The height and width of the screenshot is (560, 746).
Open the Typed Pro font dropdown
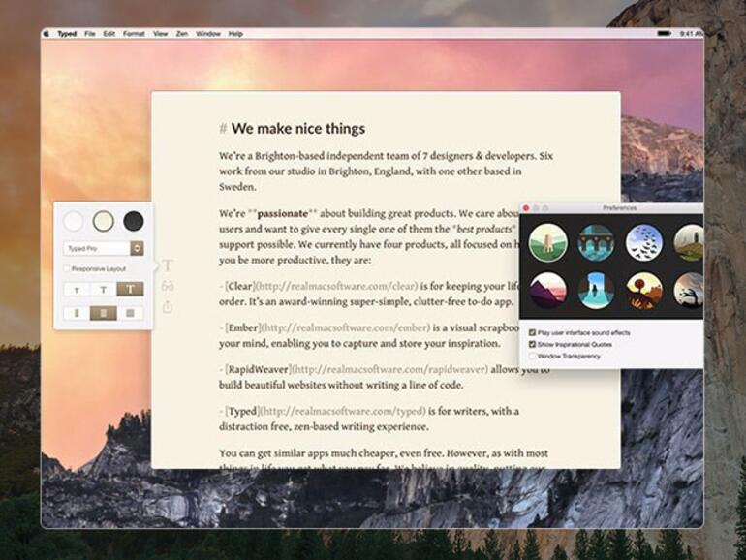coord(104,248)
